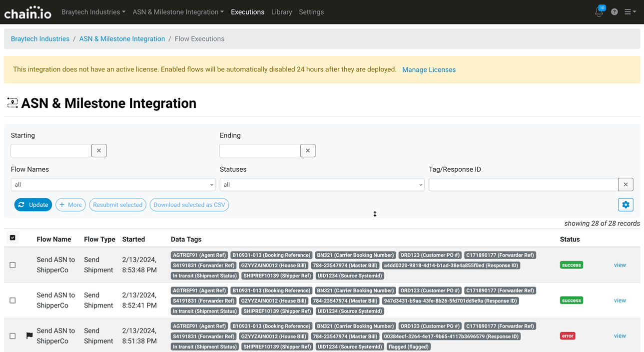Open the Statuses select box
This screenshot has height=352, width=644.
(322, 185)
